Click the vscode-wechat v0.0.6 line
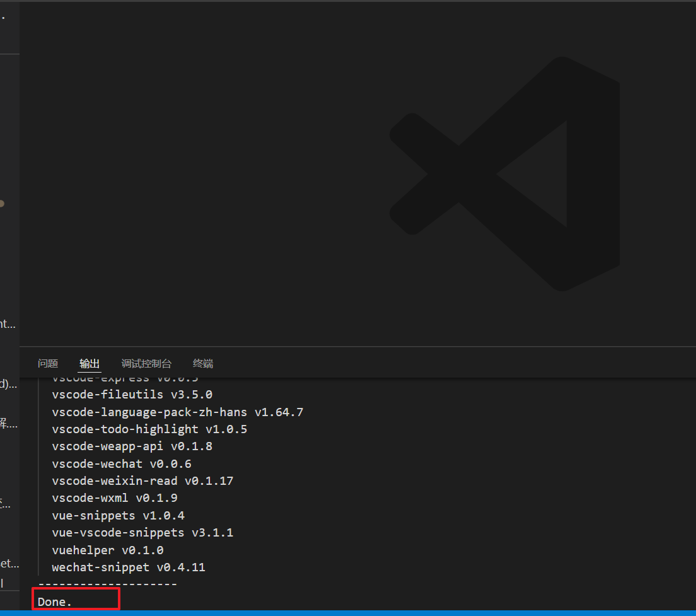Image resolution: width=696 pixels, height=616 pixels. point(122,464)
